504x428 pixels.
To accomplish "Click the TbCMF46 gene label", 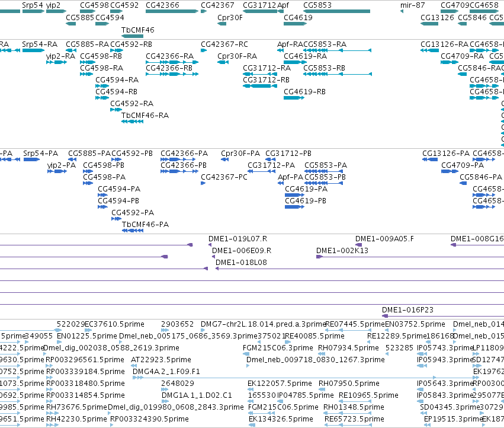I will tap(137, 30).
